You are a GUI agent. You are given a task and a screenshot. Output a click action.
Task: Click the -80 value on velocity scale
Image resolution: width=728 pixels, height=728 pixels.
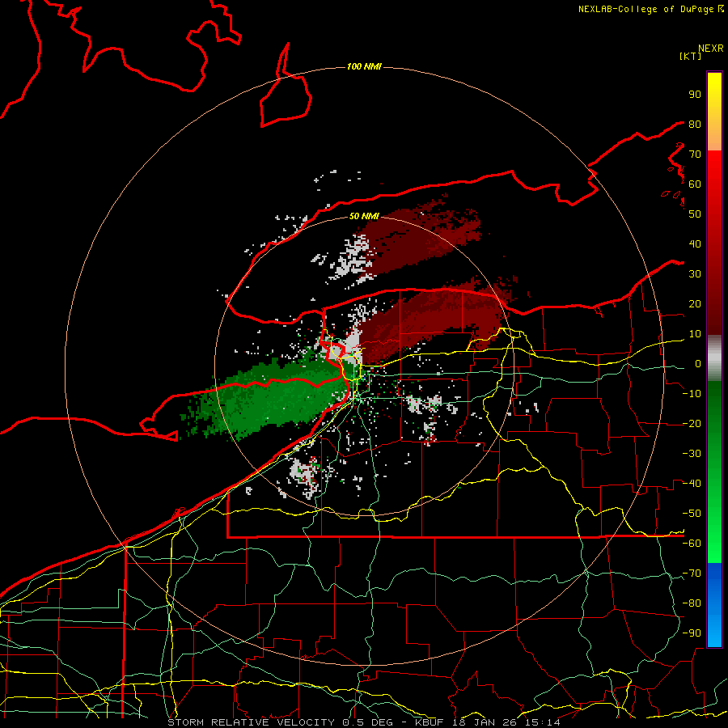692,603
